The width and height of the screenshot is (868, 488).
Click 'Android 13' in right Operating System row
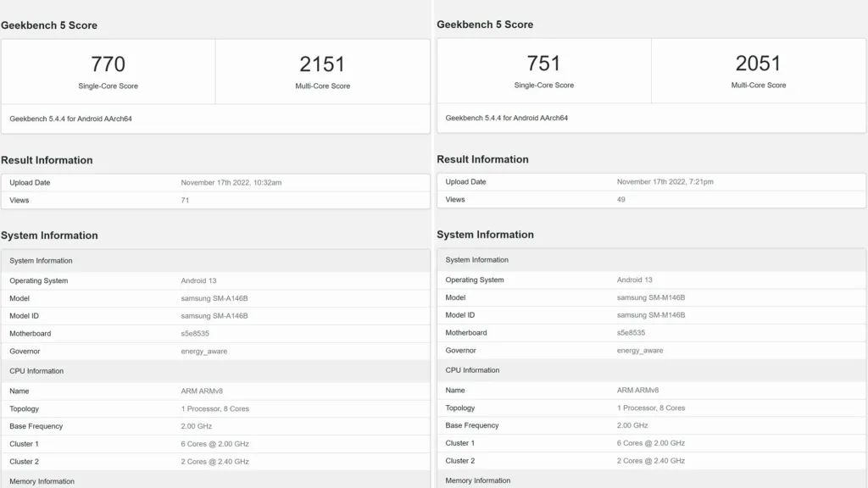click(x=634, y=280)
